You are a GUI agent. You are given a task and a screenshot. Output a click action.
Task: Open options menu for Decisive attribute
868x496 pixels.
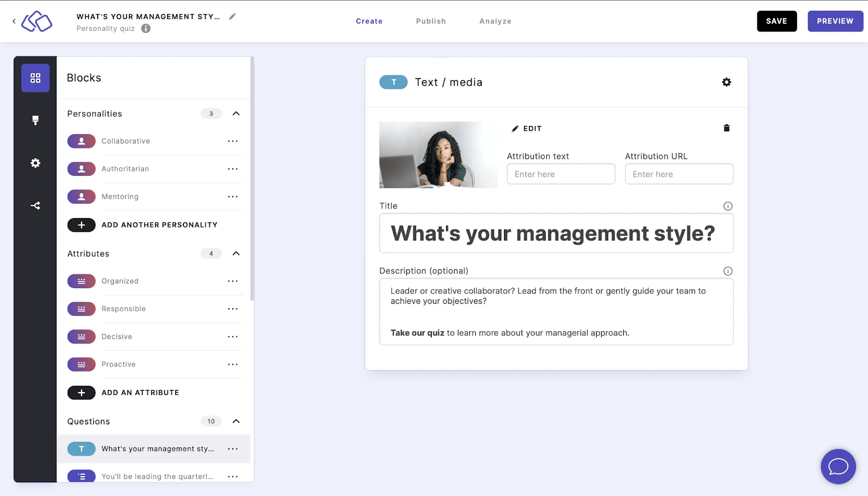click(x=233, y=336)
